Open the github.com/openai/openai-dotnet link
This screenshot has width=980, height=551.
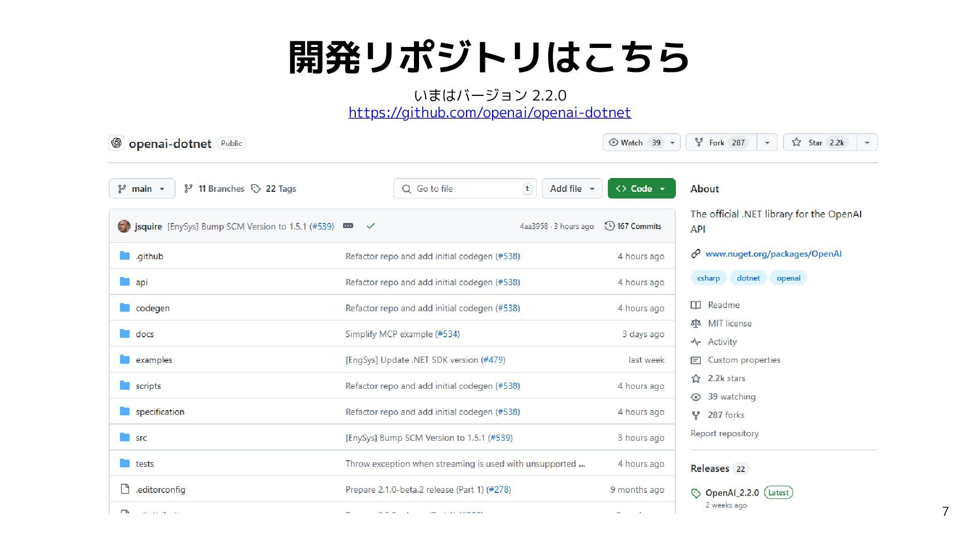[489, 112]
